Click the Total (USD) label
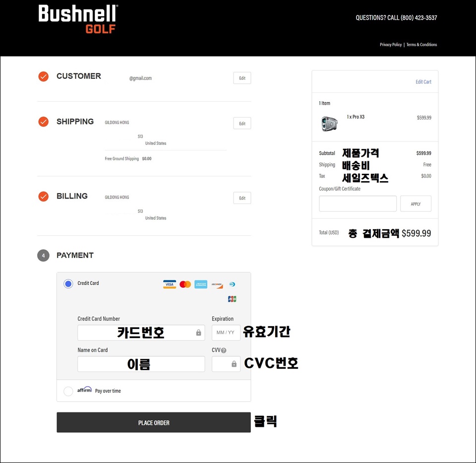The image size is (476, 463). [x=329, y=233]
